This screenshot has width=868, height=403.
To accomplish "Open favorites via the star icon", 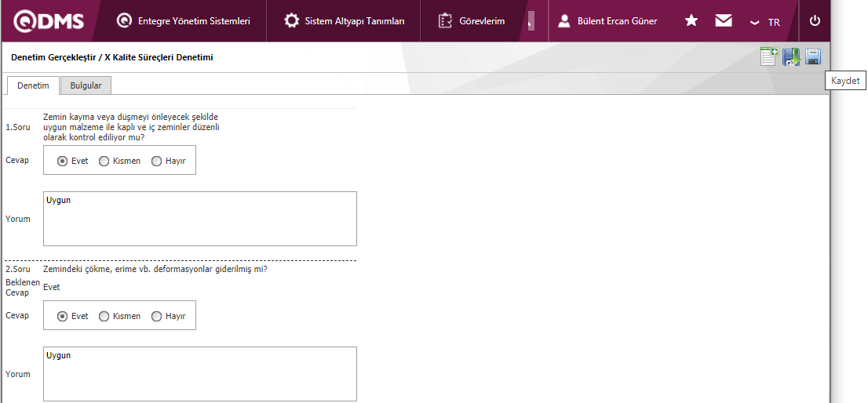I will point(691,21).
